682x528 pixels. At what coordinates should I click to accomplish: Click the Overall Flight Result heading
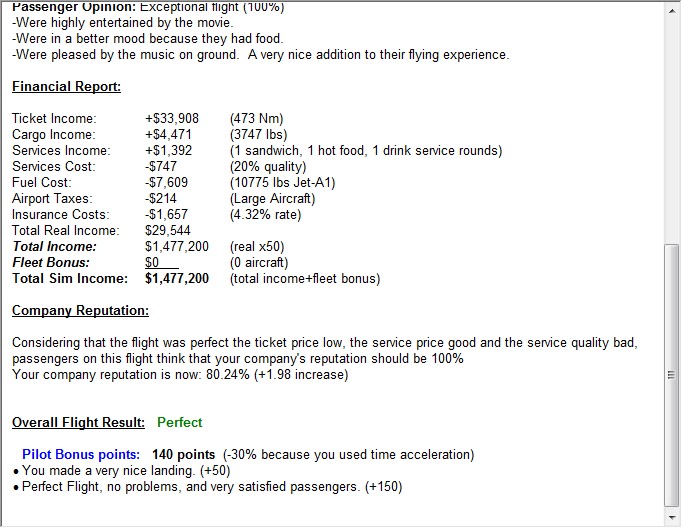click(x=78, y=423)
